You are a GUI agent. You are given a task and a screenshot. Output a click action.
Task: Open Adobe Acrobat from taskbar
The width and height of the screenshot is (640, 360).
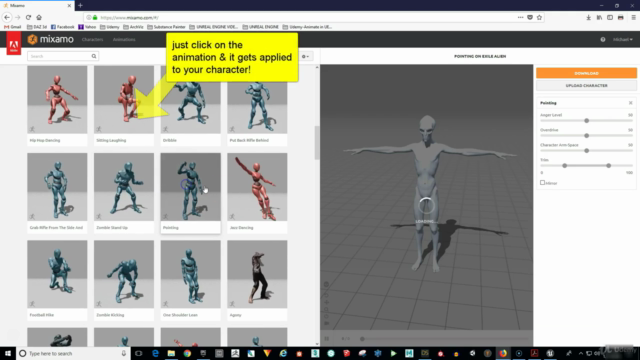(x=534, y=353)
